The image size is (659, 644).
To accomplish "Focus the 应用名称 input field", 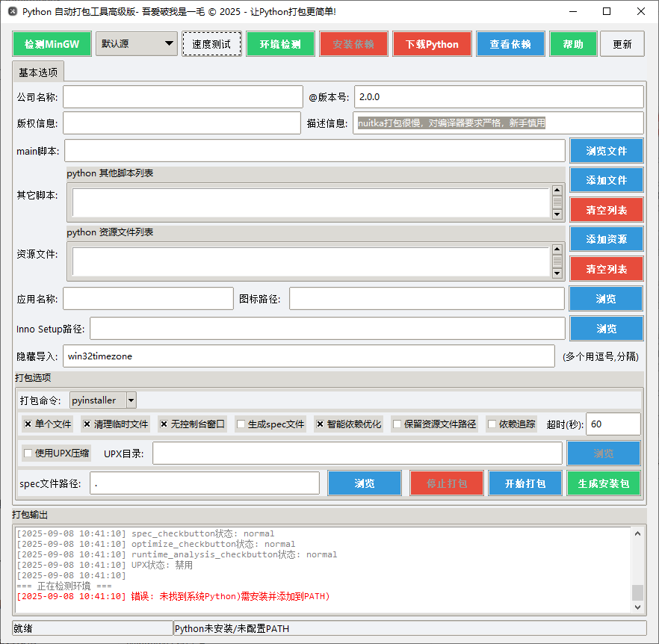I will 149,298.
